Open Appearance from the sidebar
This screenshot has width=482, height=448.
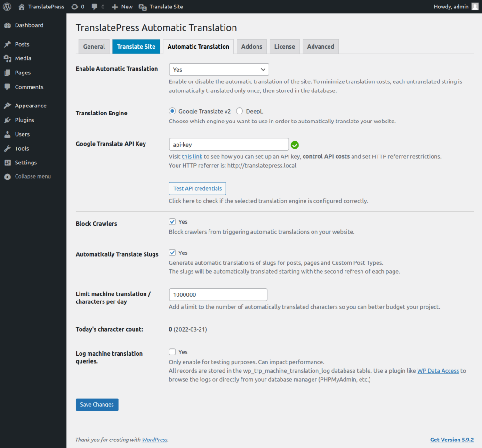point(30,106)
